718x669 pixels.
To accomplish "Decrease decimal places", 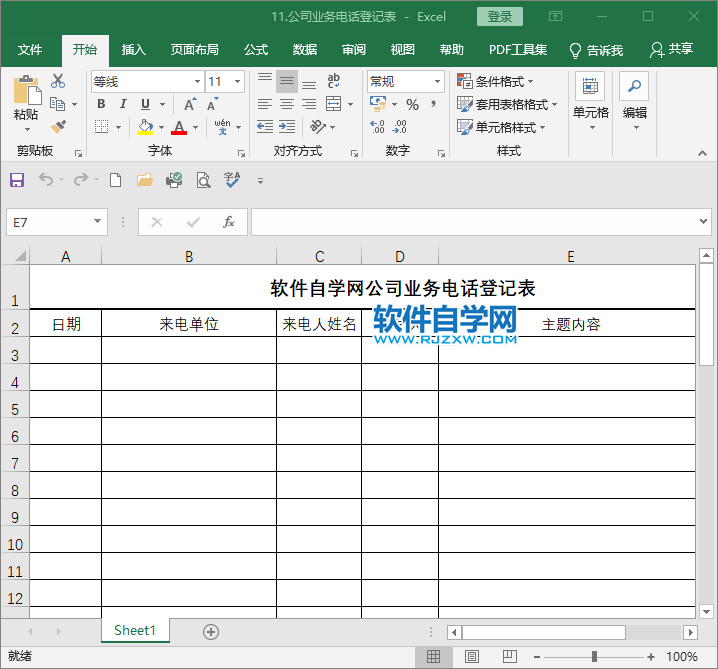I will (x=400, y=126).
